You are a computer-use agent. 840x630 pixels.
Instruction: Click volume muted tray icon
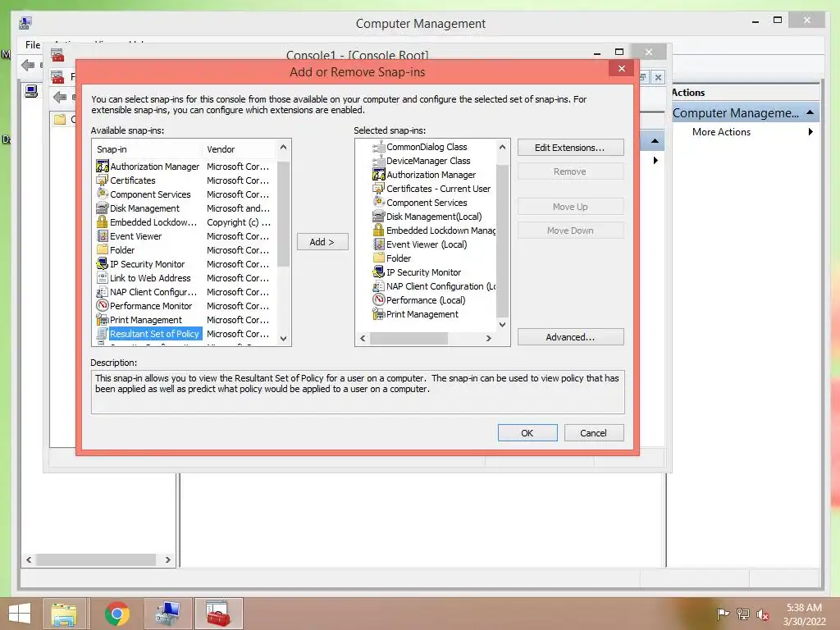coord(762,614)
